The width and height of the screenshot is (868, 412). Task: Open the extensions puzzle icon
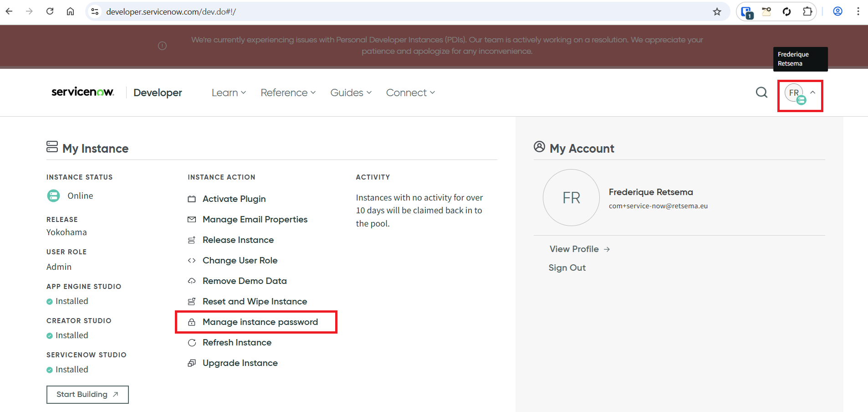(x=807, y=11)
